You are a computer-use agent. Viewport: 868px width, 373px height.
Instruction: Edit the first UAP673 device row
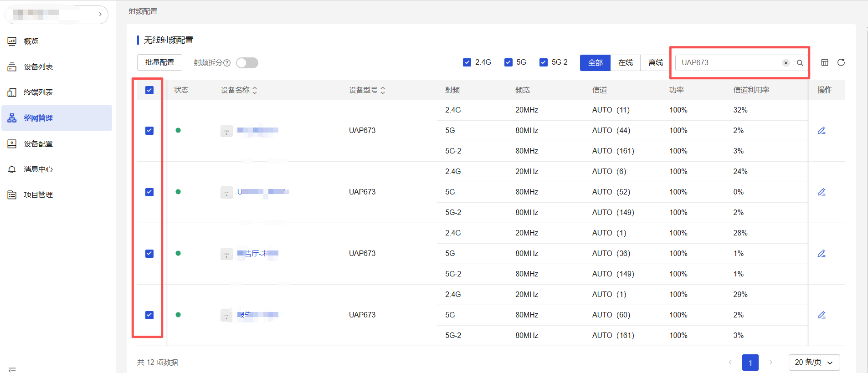822,131
